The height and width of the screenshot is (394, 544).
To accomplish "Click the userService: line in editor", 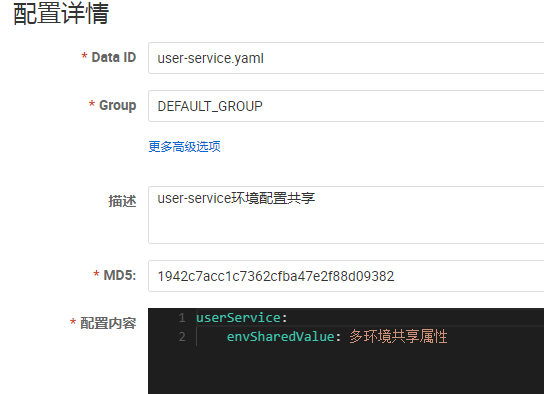I will pyautogui.click(x=242, y=317).
